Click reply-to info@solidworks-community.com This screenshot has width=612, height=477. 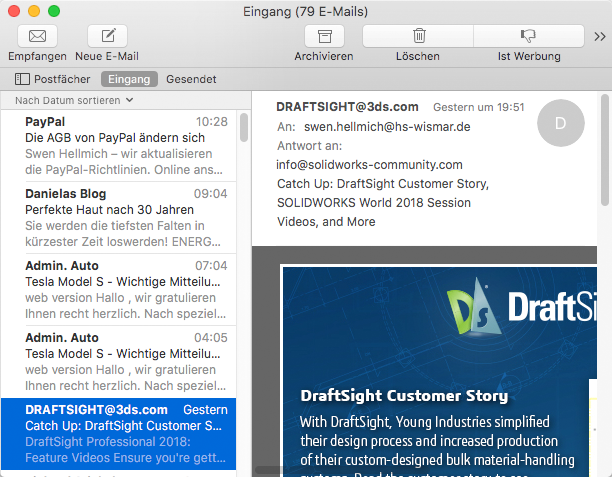click(369, 165)
